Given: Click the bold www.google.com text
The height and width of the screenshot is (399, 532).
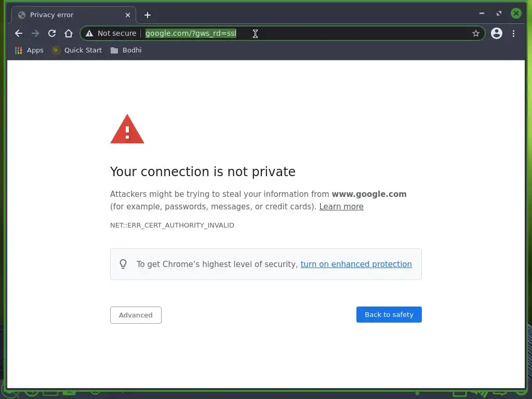Looking at the screenshot, I should [x=369, y=194].
